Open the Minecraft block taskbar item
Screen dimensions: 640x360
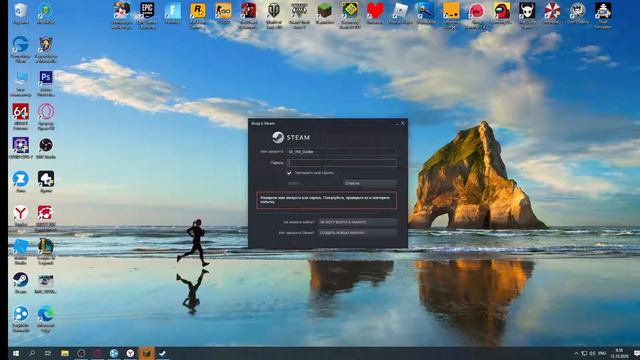click(146, 353)
